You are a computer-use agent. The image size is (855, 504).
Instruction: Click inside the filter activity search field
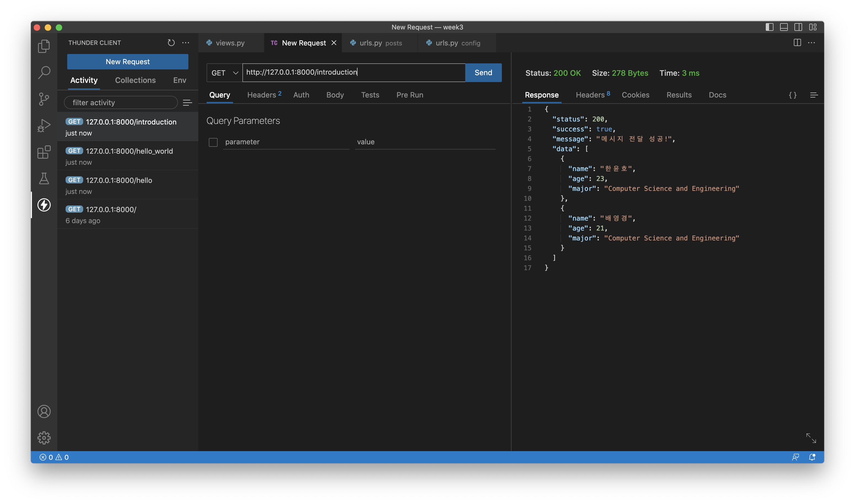(x=121, y=102)
